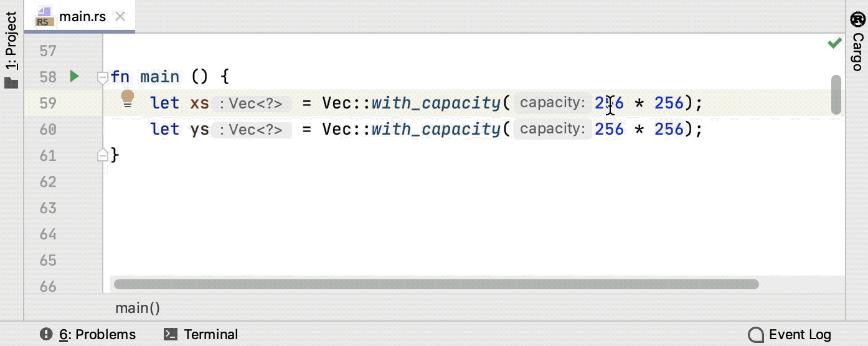Open the Cargo tool window
The image size is (868, 346).
(x=857, y=42)
